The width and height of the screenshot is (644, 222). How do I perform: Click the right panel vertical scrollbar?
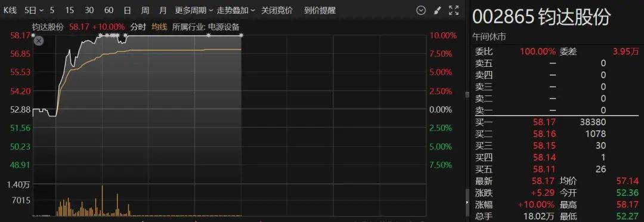tap(467, 203)
